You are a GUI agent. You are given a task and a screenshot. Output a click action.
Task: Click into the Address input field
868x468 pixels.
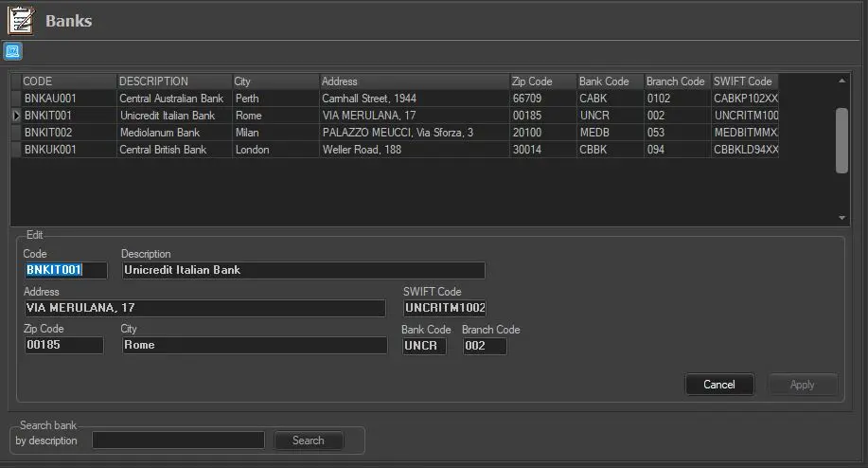click(x=204, y=308)
